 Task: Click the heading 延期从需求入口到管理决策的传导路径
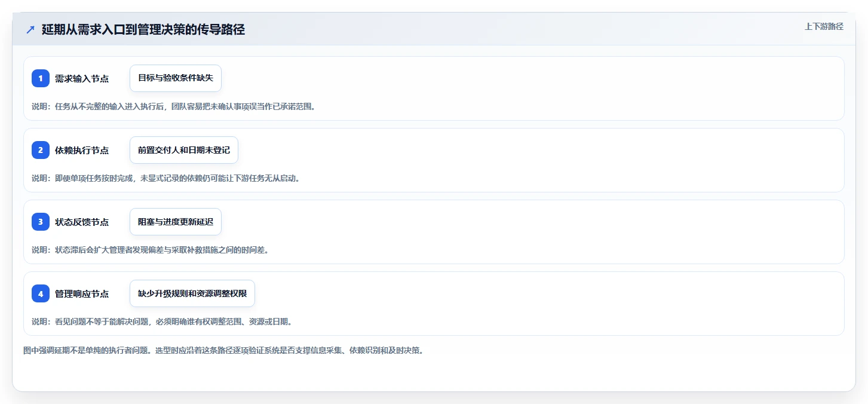click(143, 29)
